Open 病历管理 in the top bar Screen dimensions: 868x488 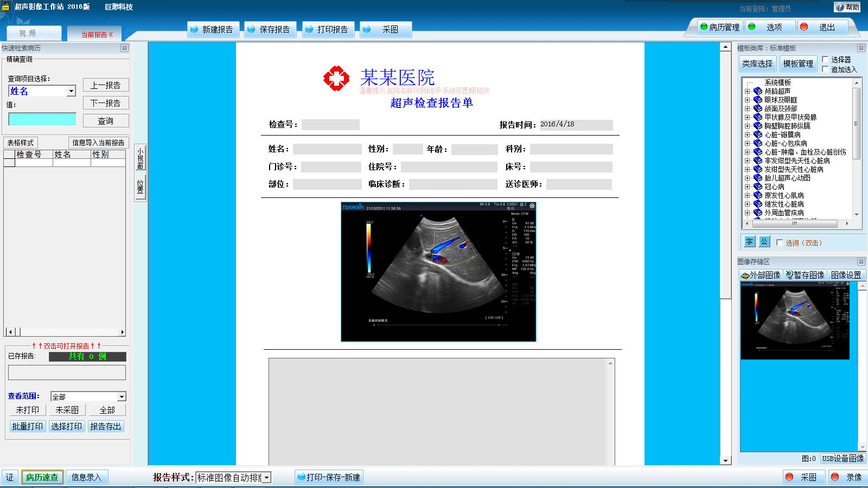tap(720, 27)
